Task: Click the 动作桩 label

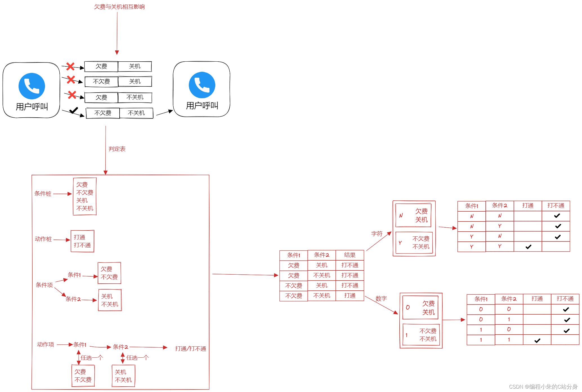Action: point(43,239)
